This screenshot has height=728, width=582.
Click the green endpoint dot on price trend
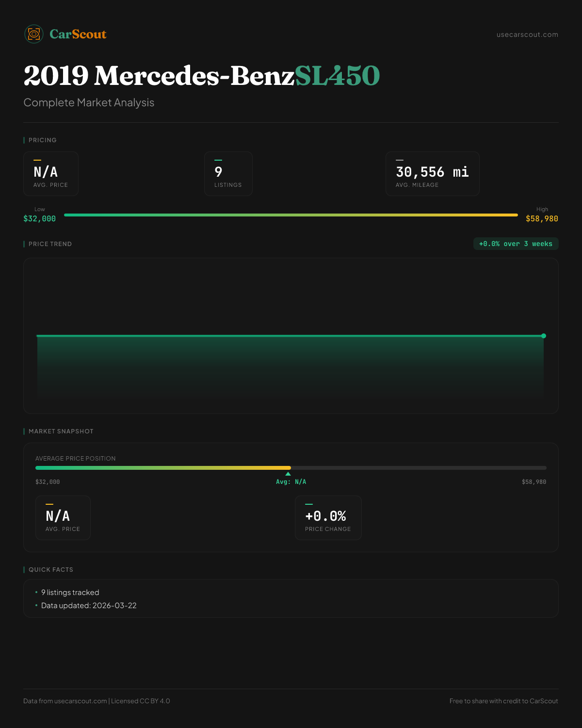[544, 336]
